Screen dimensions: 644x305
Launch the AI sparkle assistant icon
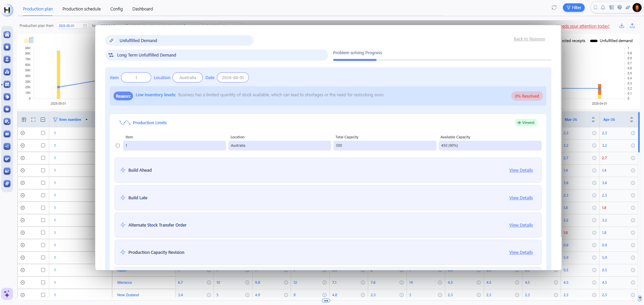pos(7,294)
